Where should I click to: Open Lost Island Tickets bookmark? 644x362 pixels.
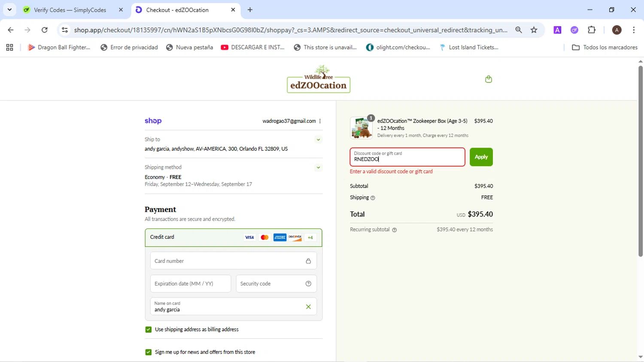coord(469,47)
